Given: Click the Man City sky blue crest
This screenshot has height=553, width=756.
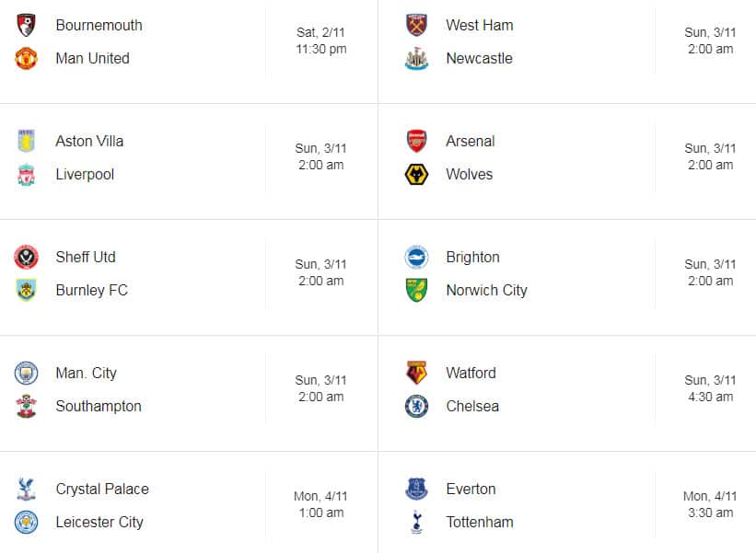Looking at the screenshot, I should click(26, 373).
